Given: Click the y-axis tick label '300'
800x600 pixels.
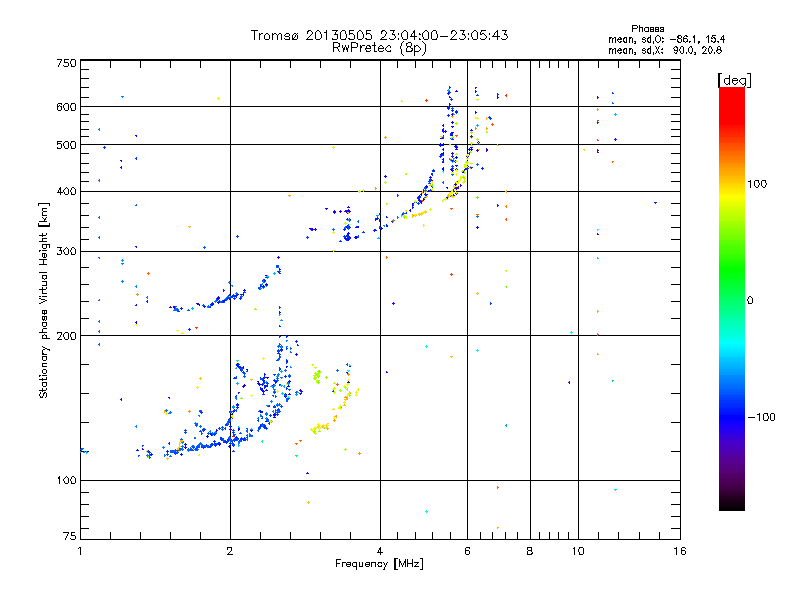Looking at the screenshot, I should 66,252.
